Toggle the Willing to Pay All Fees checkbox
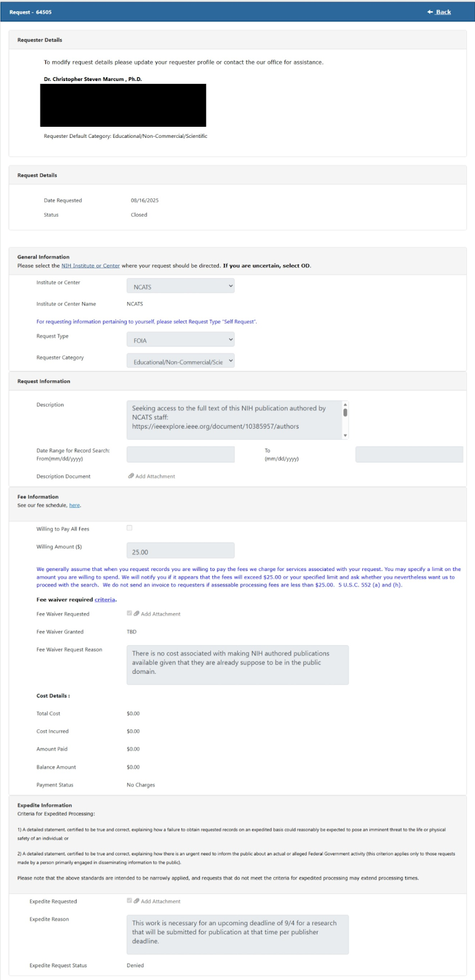 (x=129, y=528)
